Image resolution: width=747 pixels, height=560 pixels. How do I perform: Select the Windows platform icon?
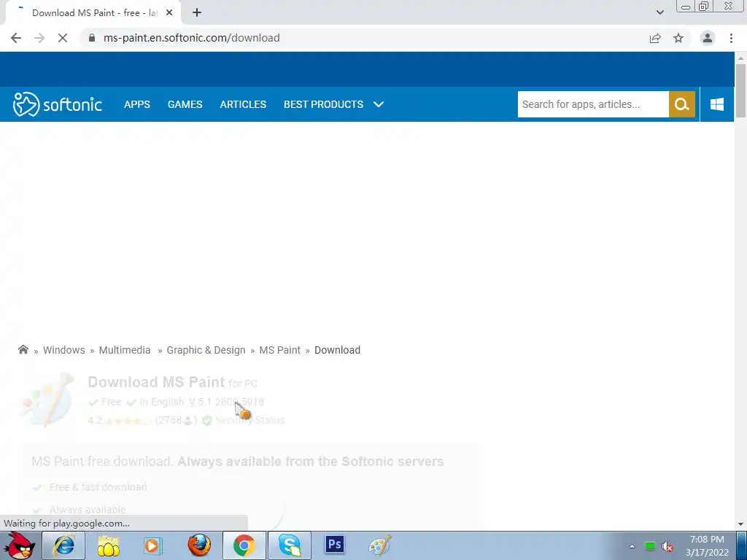717,104
